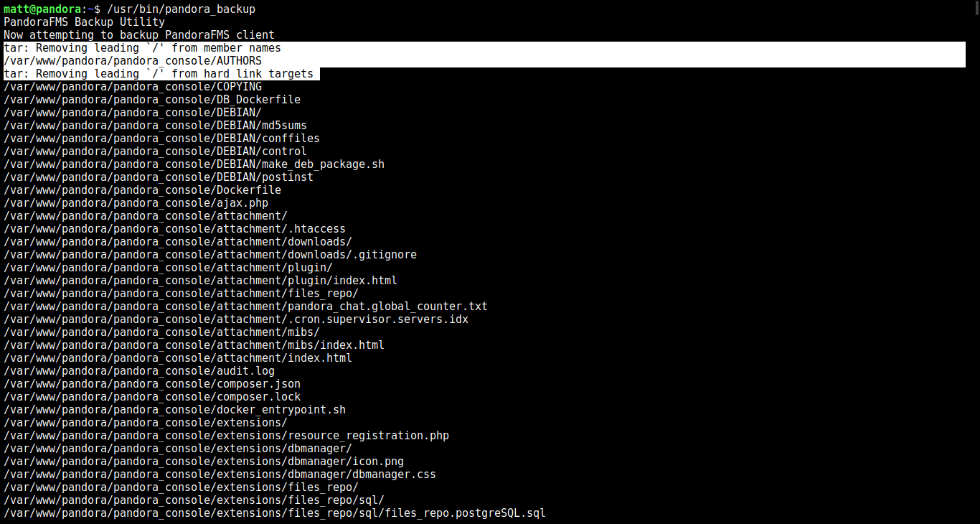980x524 pixels.
Task: Select the plugin/index.html line
Action: 200,281
